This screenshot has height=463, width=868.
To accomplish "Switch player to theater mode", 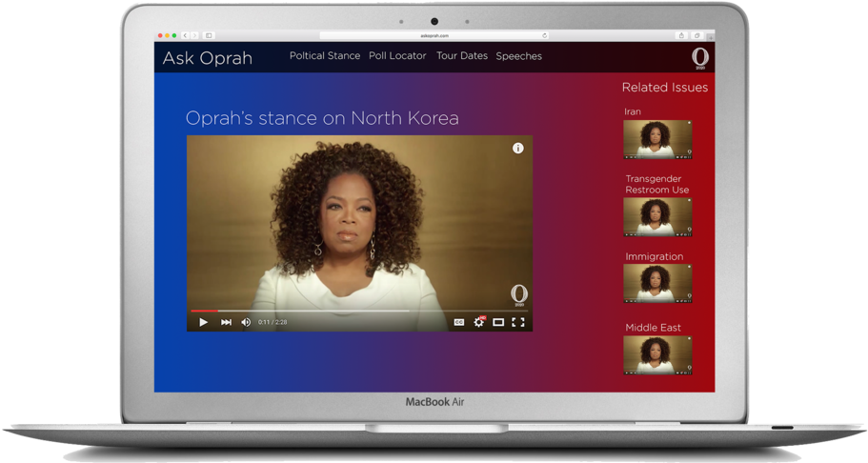I will [498, 322].
